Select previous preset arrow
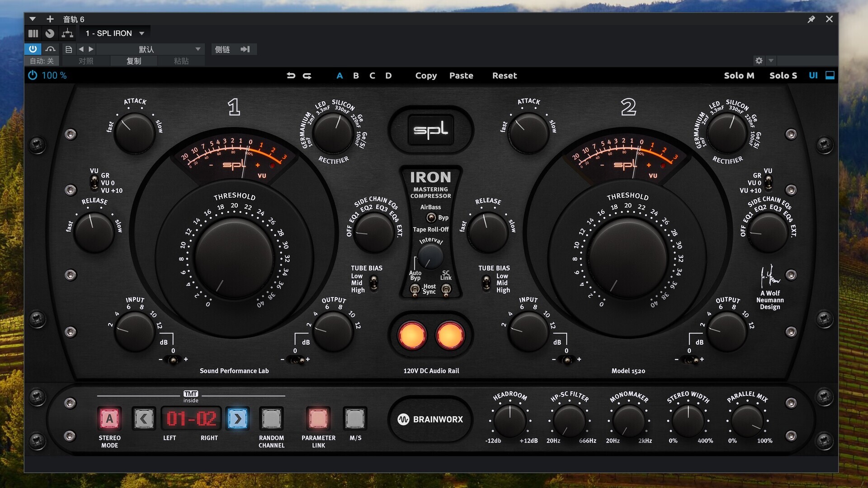This screenshot has width=868, height=488. click(x=81, y=49)
